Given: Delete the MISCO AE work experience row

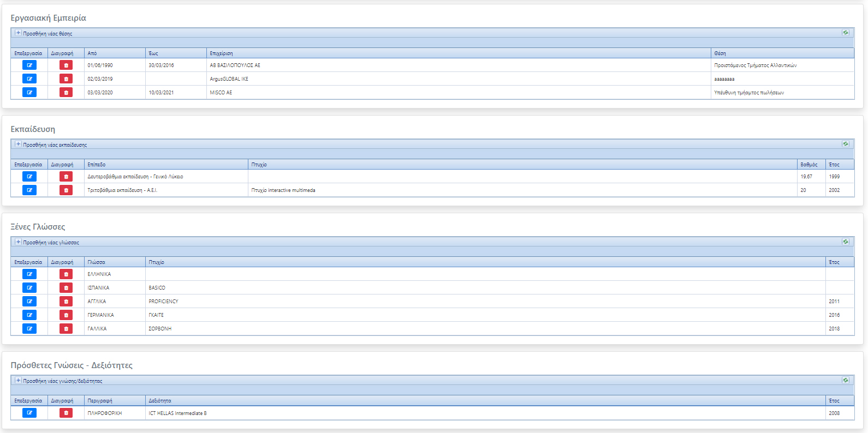Looking at the screenshot, I should [66, 93].
